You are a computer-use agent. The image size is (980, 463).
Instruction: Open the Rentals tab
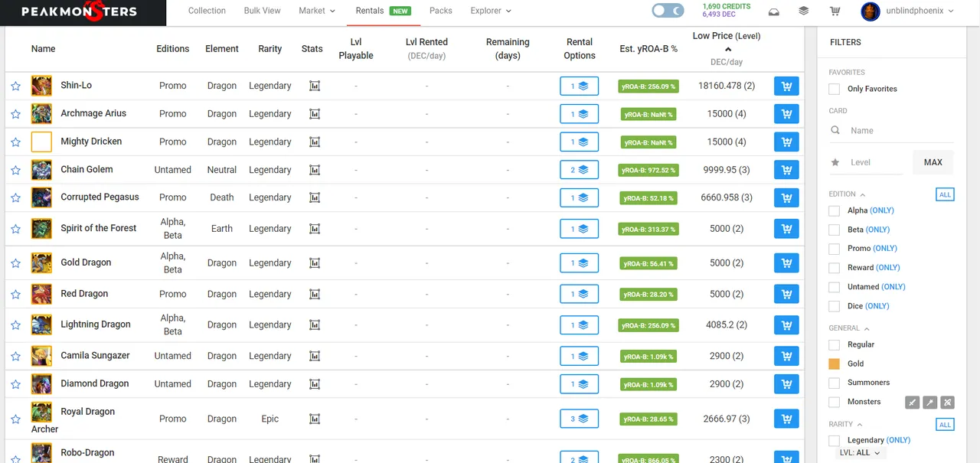click(383, 11)
